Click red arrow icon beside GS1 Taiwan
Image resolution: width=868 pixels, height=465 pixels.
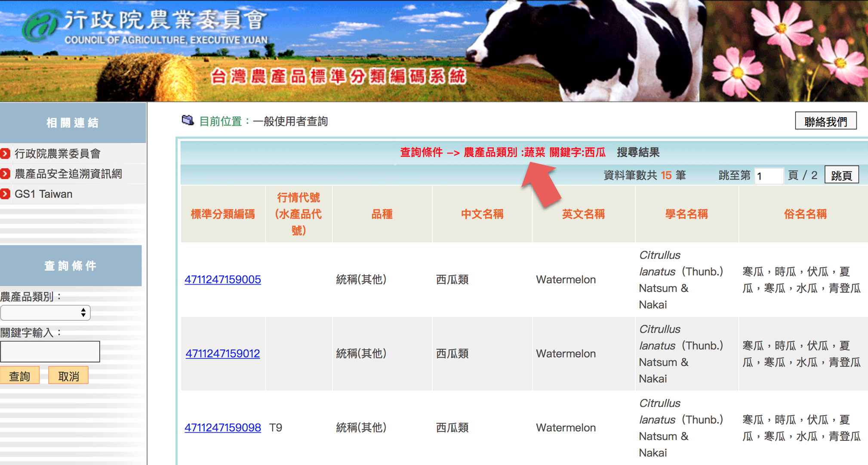coord(5,194)
